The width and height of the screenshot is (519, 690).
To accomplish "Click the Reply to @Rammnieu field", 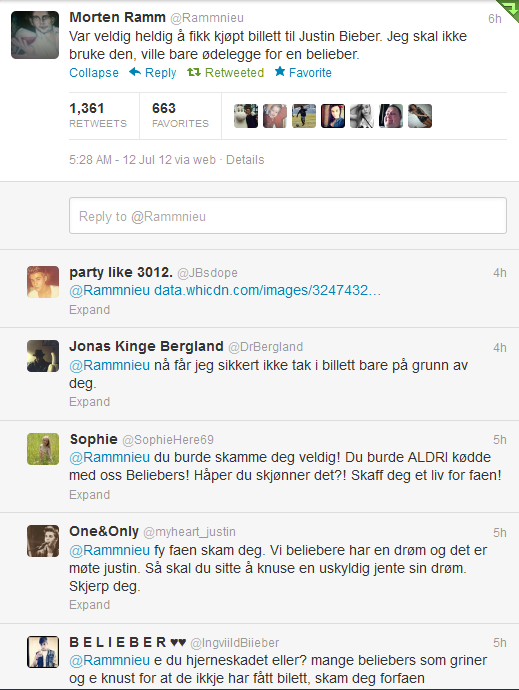I will coord(288,216).
